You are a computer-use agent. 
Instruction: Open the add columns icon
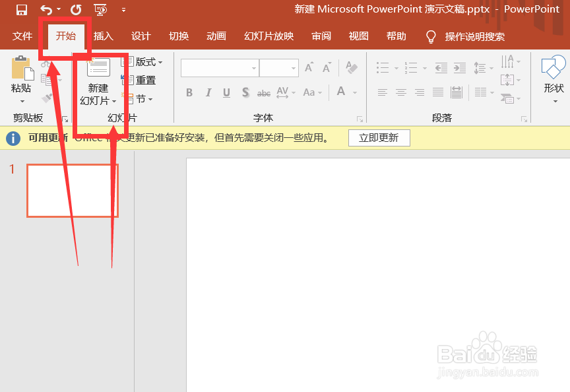484,92
